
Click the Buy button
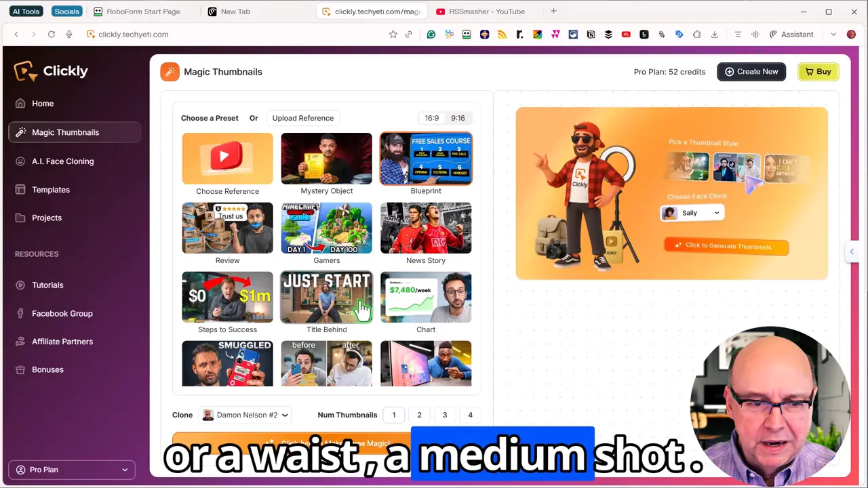coord(818,71)
